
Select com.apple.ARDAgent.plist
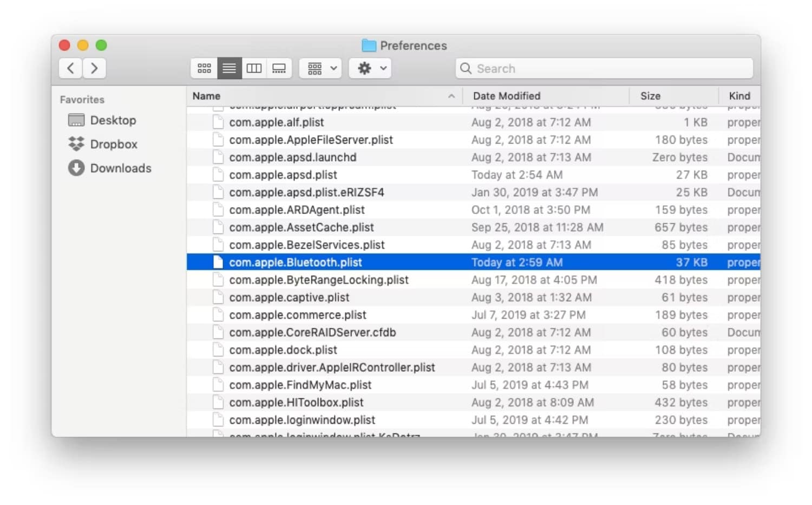[474, 210]
